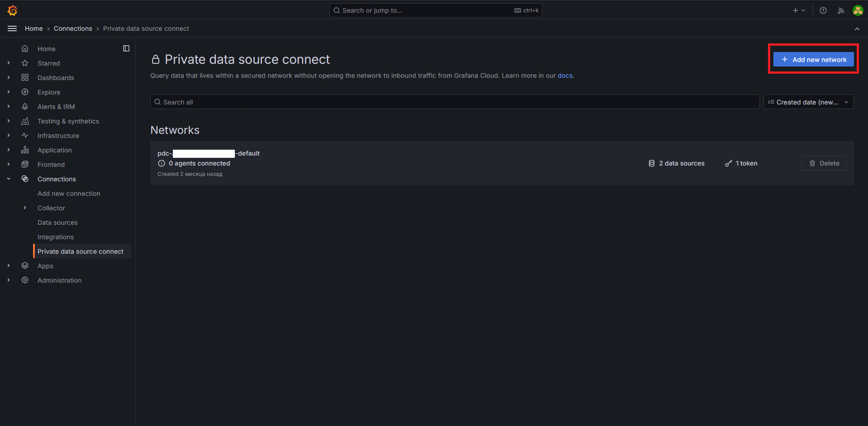
Task: Open Application sidebar item
Action: click(55, 150)
